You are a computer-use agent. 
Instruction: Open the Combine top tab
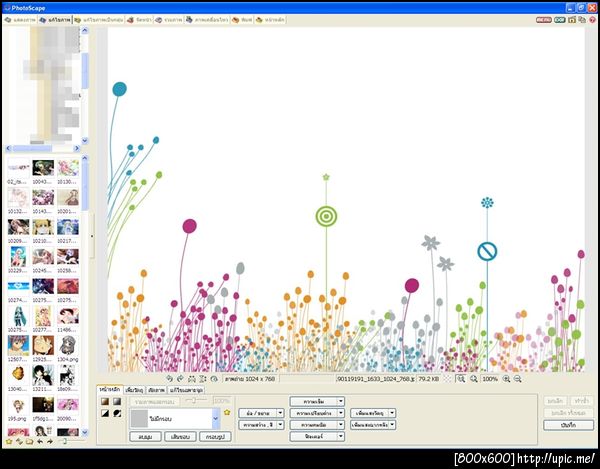(169, 20)
